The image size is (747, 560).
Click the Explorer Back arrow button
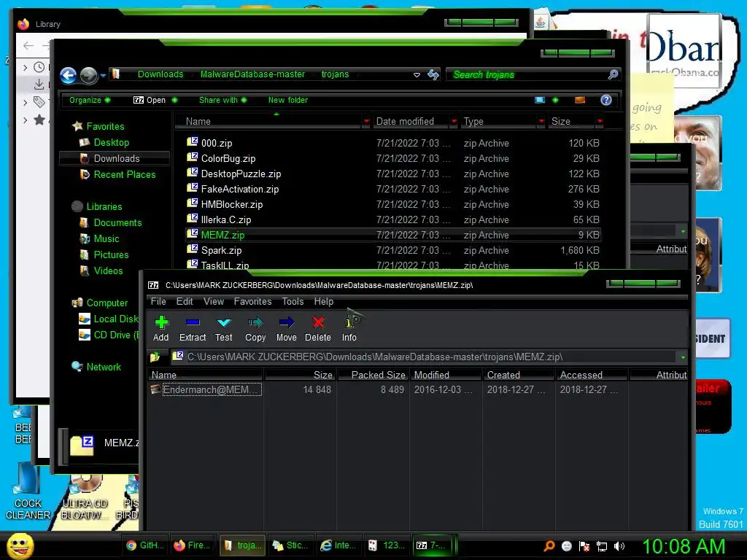pyautogui.click(x=68, y=75)
